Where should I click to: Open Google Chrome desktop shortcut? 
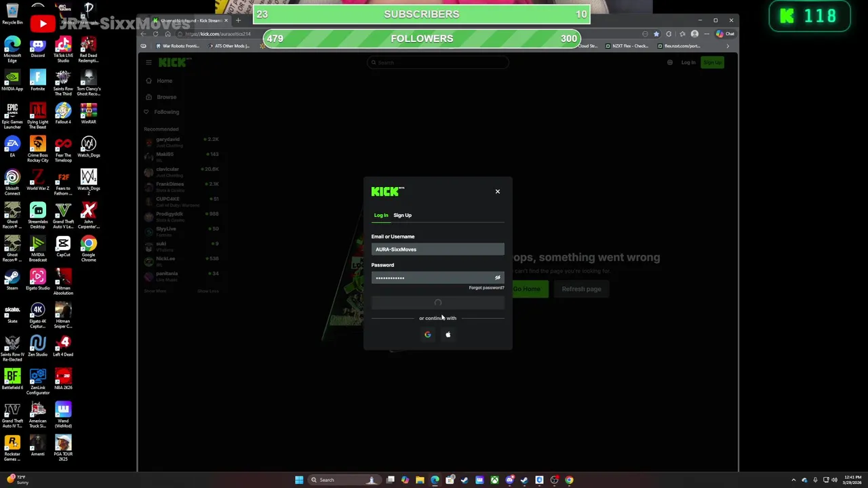[x=89, y=249]
